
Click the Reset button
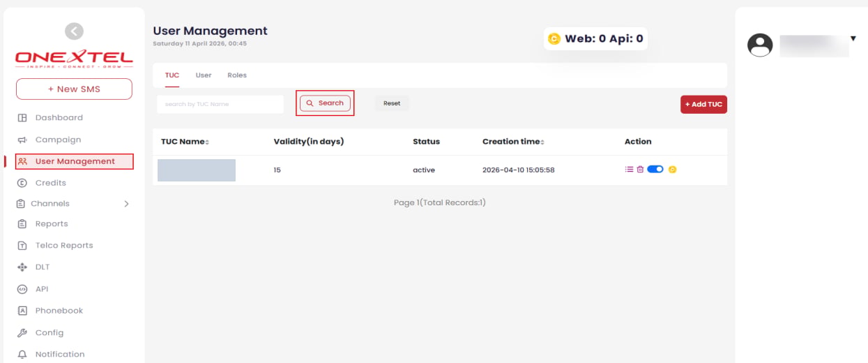coord(392,103)
